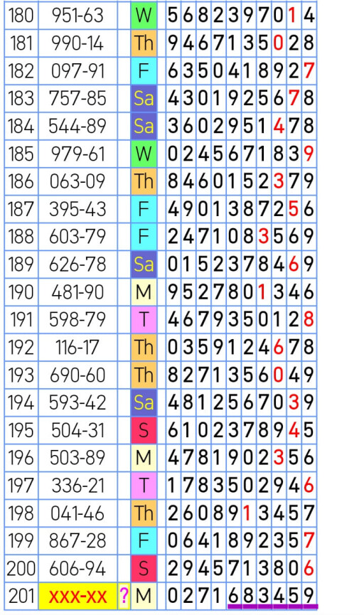Click the red S cell in row 195
364x615 pixels.
coord(144,430)
